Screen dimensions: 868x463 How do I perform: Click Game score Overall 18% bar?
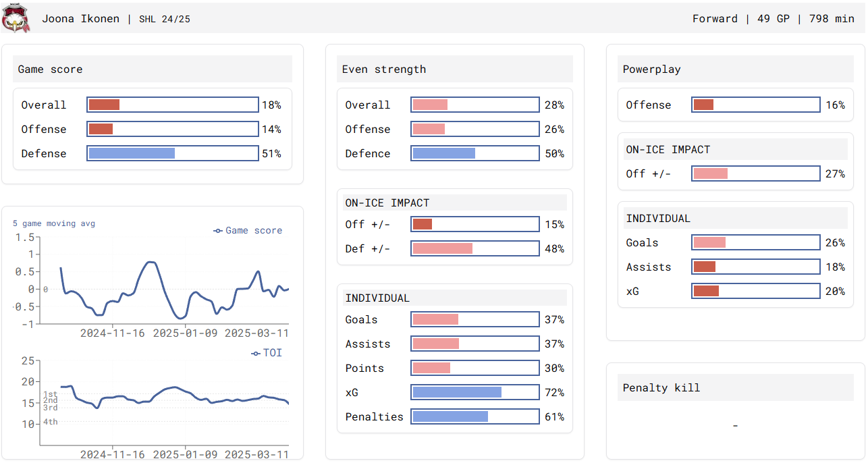click(x=173, y=105)
